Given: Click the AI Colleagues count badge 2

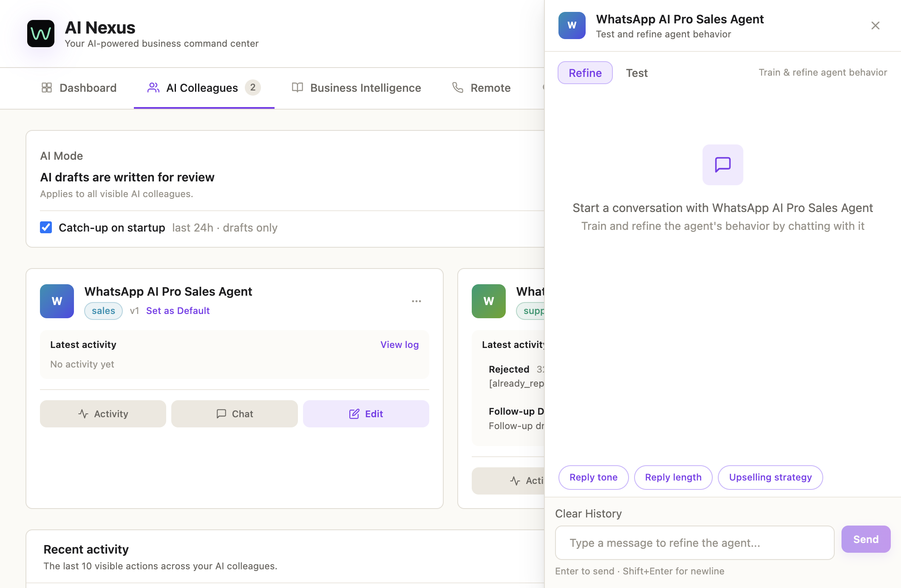Looking at the screenshot, I should [253, 88].
